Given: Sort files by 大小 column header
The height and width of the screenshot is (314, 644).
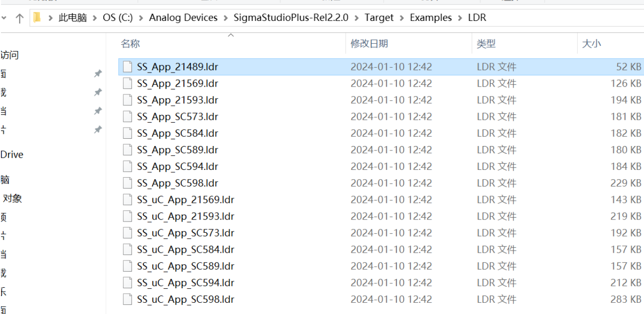Looking at the screenshot, I should coord(591,44).
